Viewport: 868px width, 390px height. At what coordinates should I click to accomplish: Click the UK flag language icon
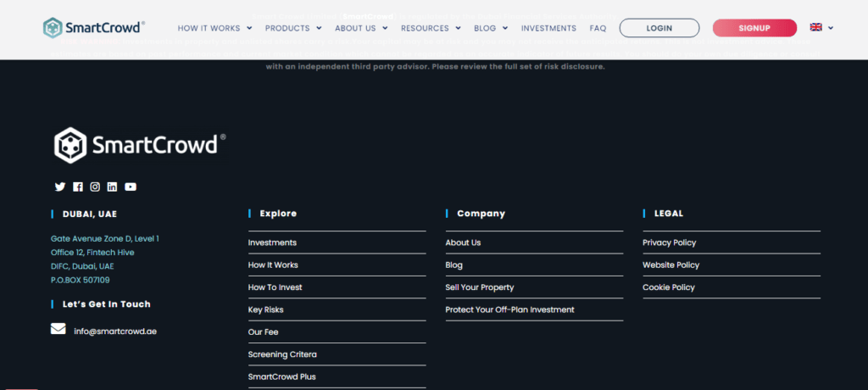[x=816, y=27]
